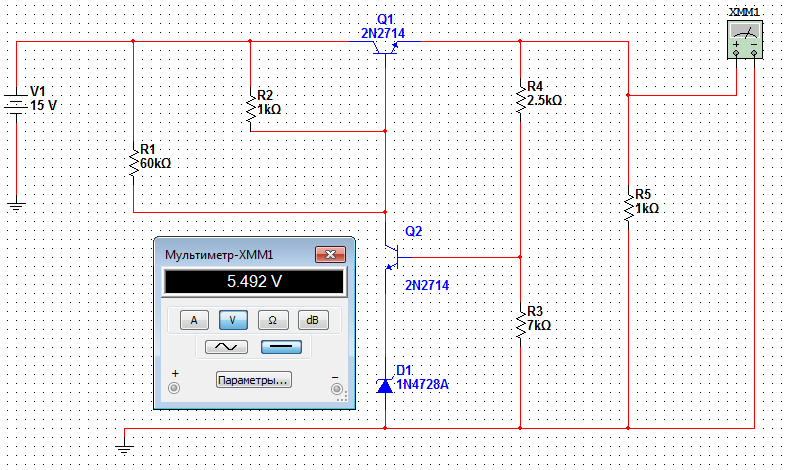Select the V1 battery source symbol
785x470 pixels.
tap(17, 105)
